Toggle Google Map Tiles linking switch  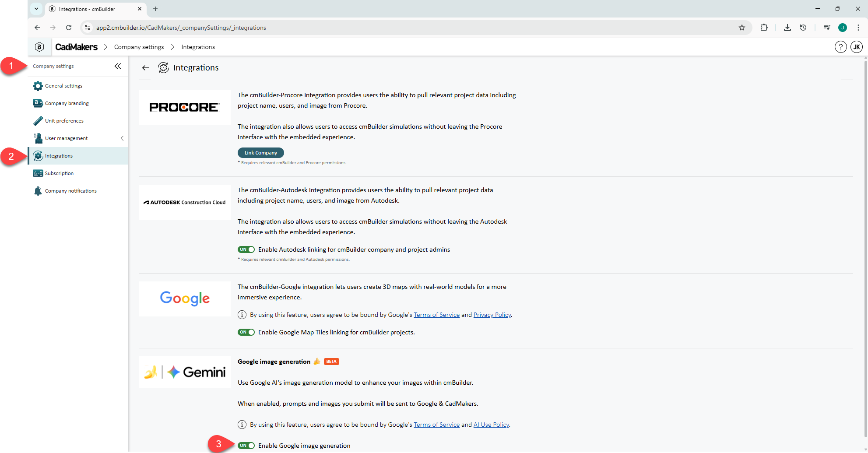246,332
